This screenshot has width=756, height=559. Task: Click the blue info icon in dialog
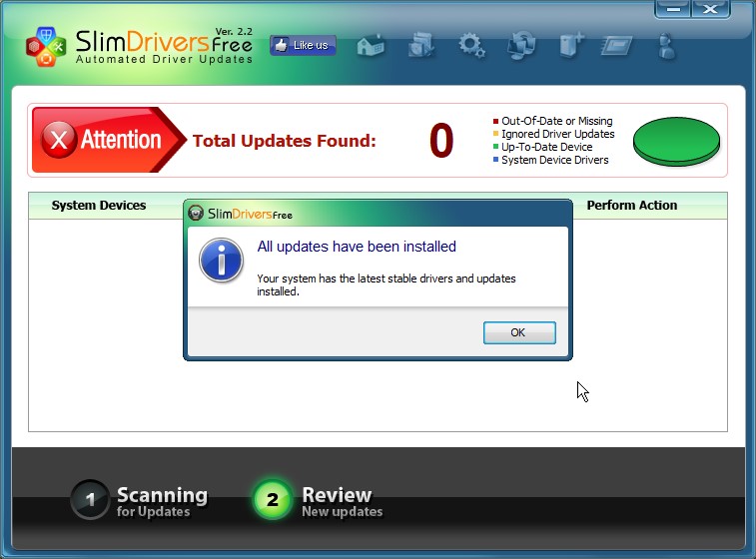(x=222, y=260)
